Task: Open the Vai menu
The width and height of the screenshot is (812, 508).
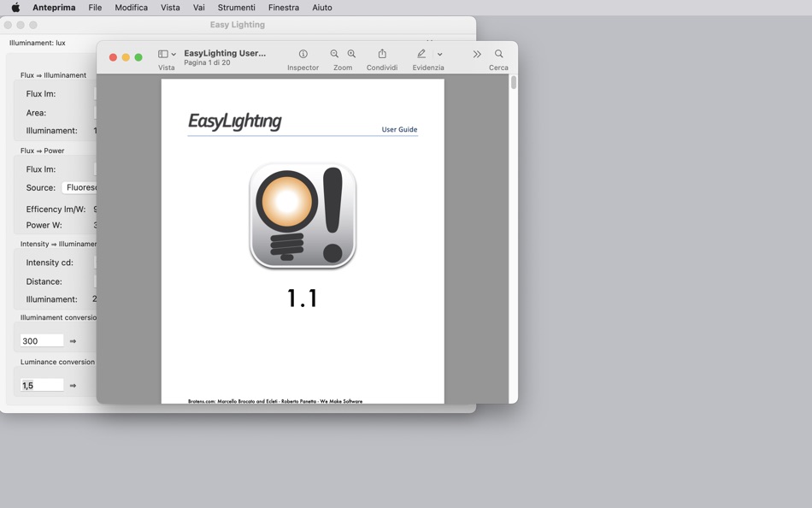Action: pos(199,7)
